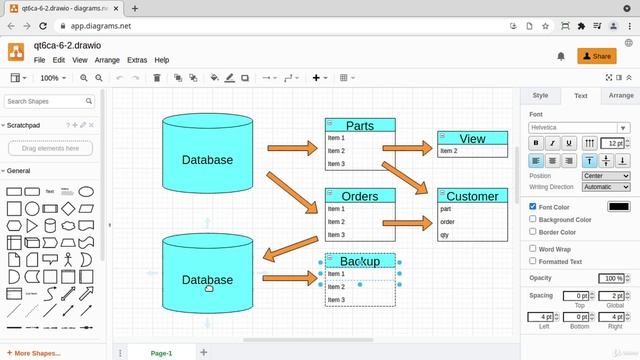Screen dimensions: 640x360
Task: Open notifications with the bell icon
Action: (561, 56)
